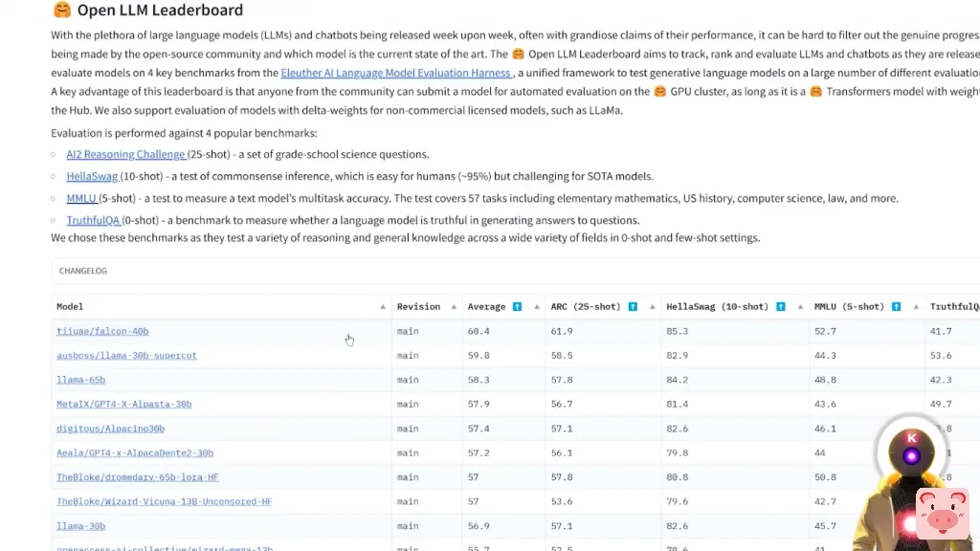Select the MetaIX/GPT4-X-Alpasta-30b model link
This screenshot has width=980, height=551.
123,405
